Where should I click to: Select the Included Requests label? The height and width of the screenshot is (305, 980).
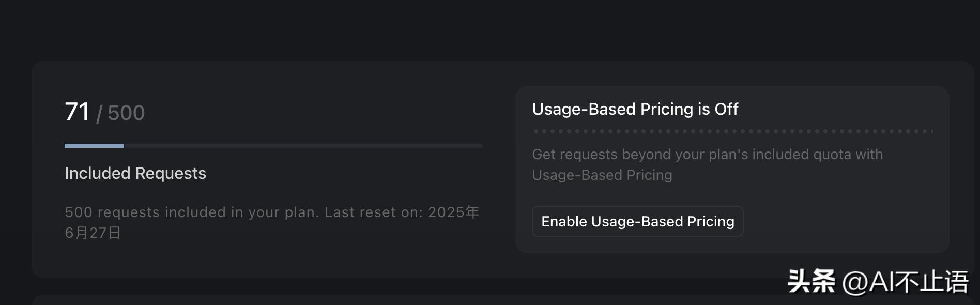(135, 173)
